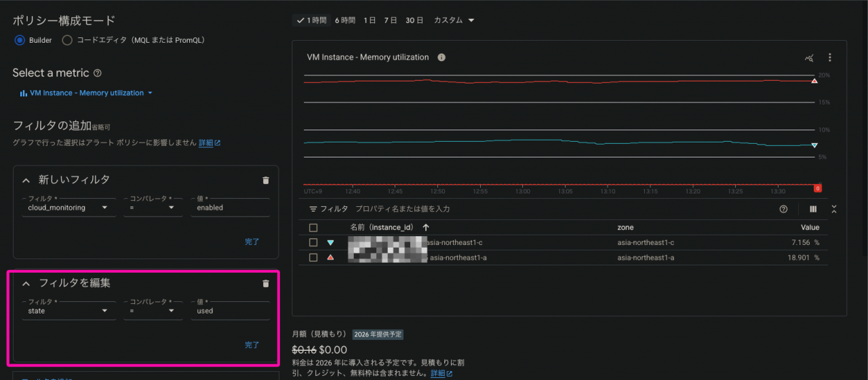Screen dimensions: 868x380
Task: Click 完了 in the フィルタを編集 panel
Action: (252, 345)
